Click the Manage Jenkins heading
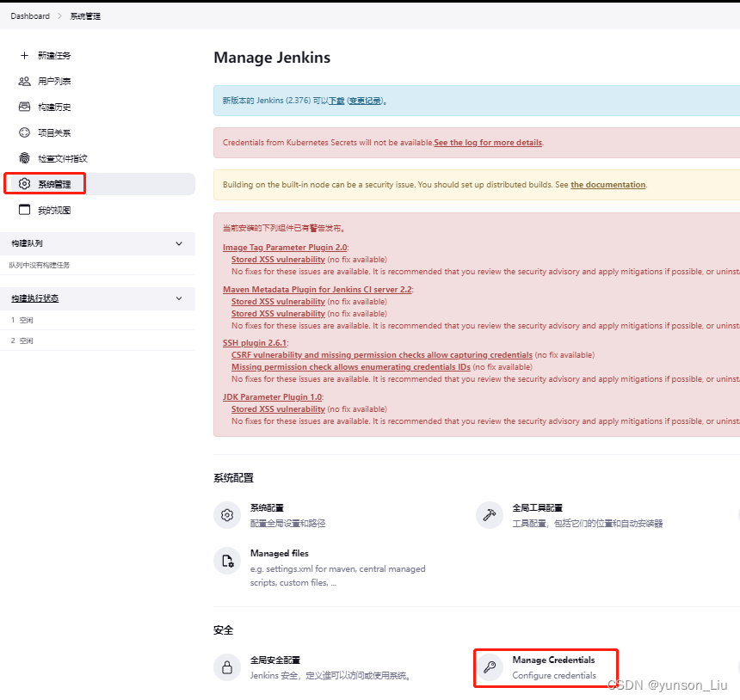This screenshot has height=700, width=740. (x=272, y=58)
